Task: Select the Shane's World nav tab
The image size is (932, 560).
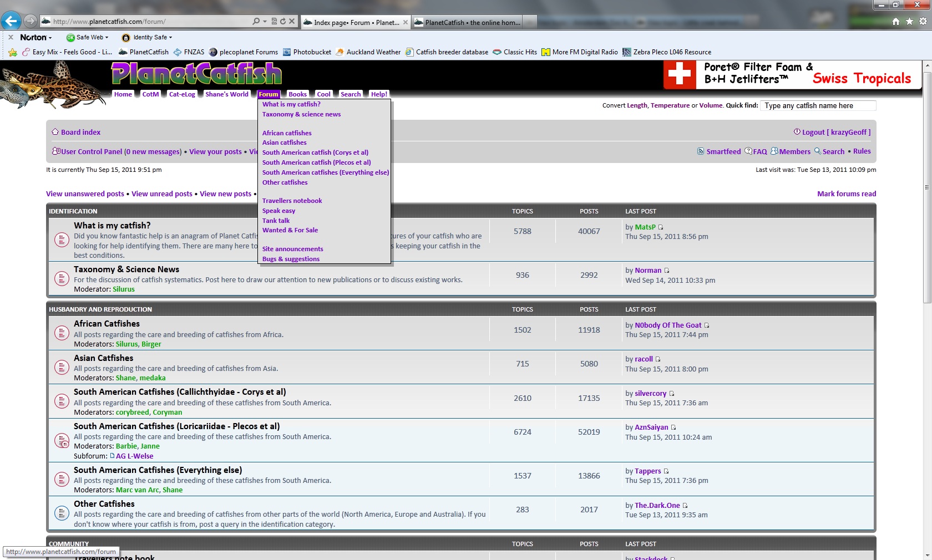Action: coord(227,94)
